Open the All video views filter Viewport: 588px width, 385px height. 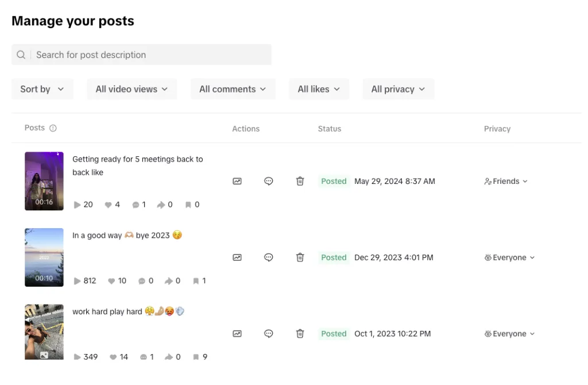[131, 89]
